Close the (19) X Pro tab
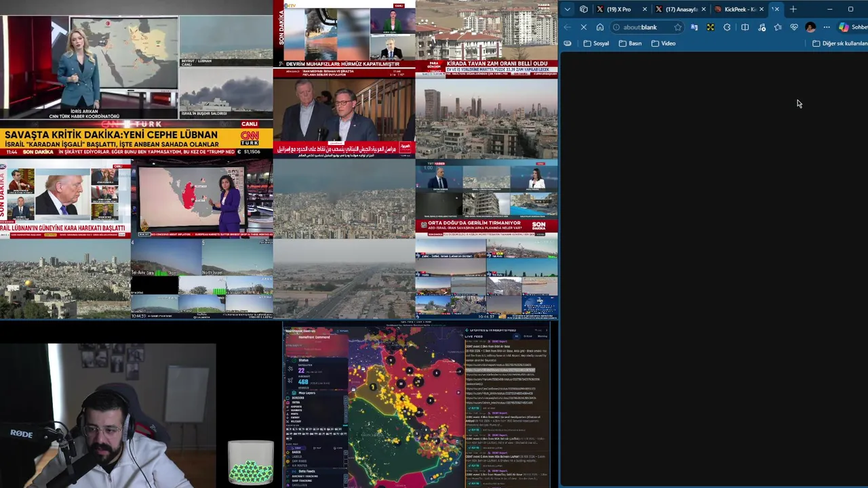 pos(644,9)
